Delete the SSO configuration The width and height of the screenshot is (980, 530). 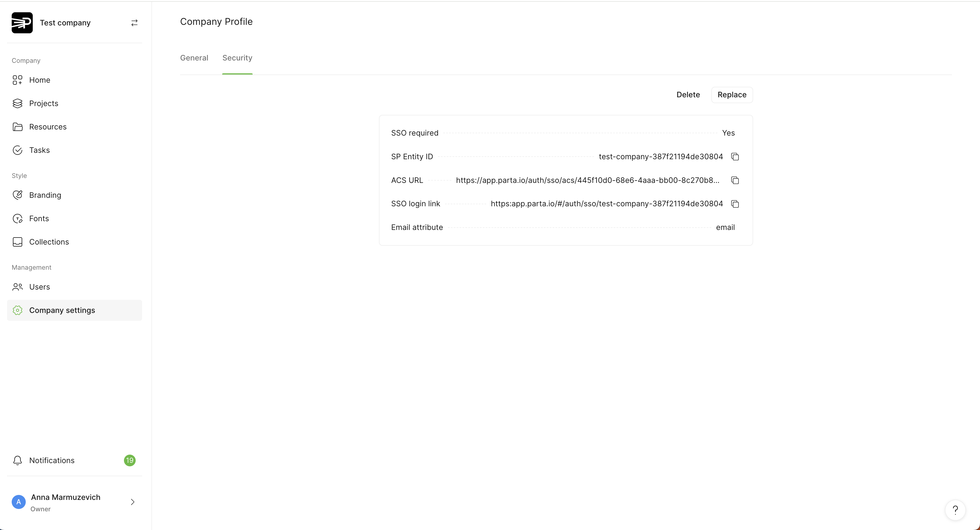point(688,95)
